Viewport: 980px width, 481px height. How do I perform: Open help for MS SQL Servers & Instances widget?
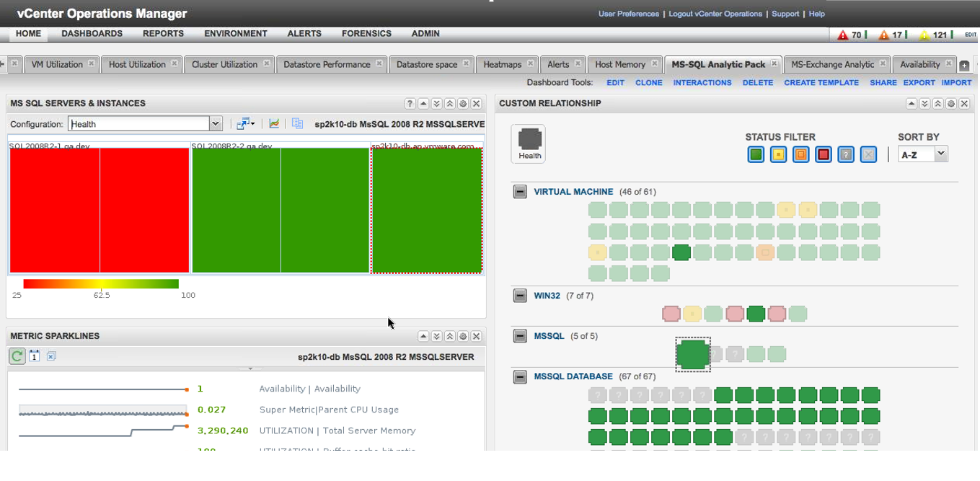point(410,104)
